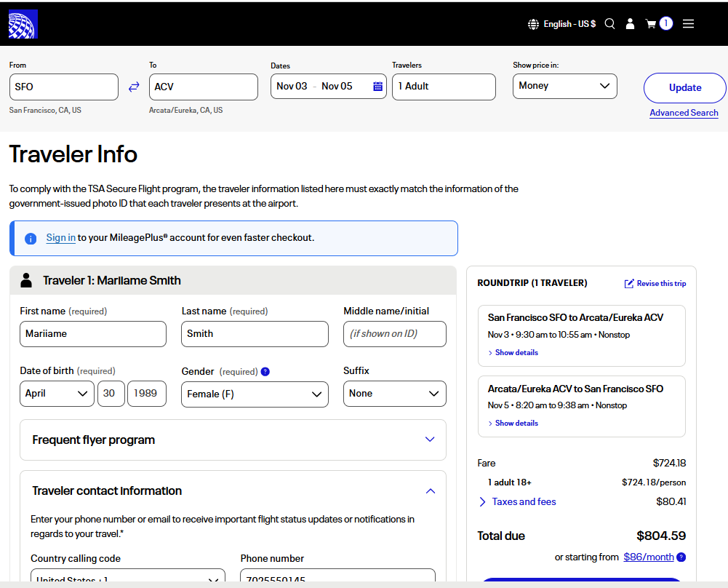Open the Advanced Search link

684,113
